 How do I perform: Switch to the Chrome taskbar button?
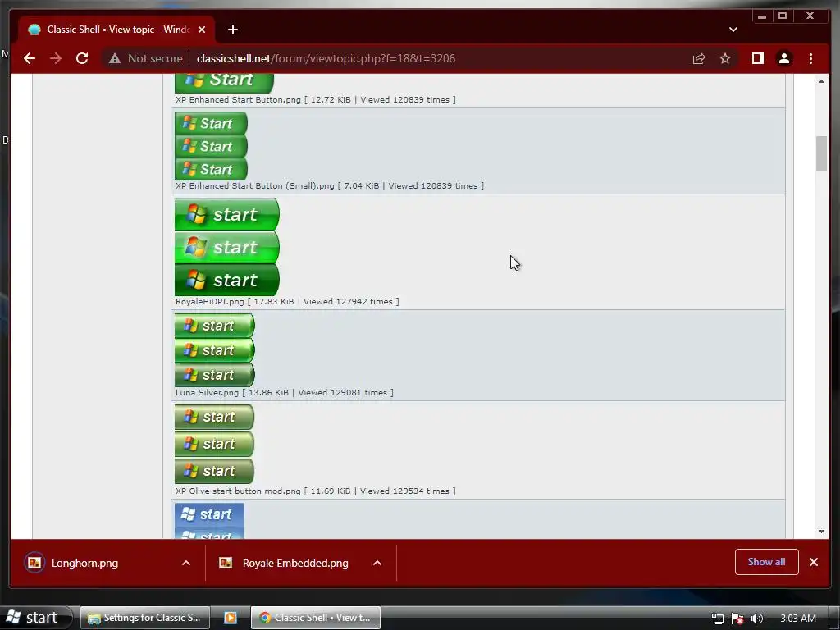(316, 618)
